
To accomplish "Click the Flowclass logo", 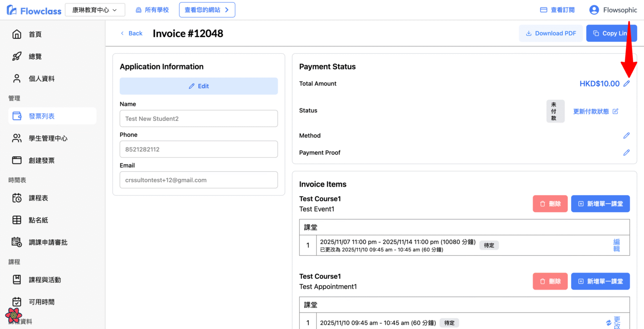I will click(x=34, y=10).
